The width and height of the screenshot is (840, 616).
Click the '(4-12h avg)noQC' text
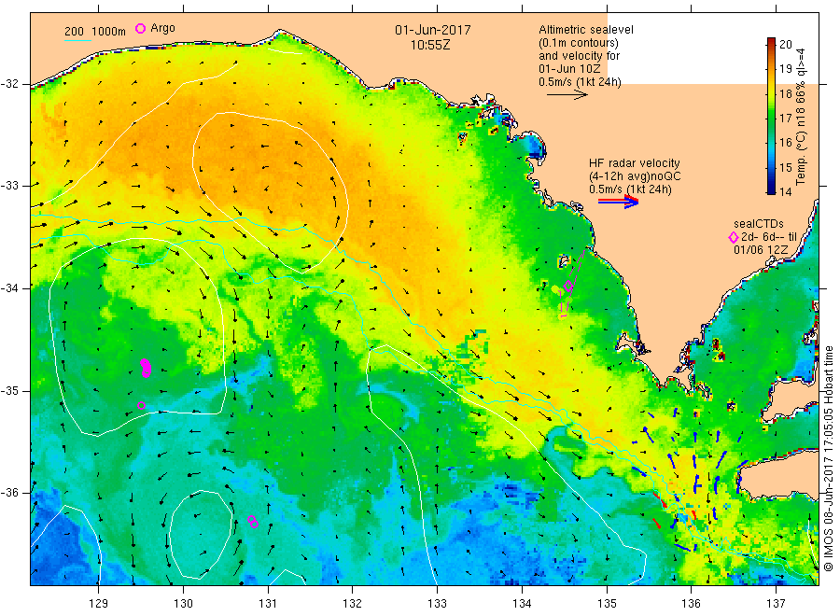635,176
